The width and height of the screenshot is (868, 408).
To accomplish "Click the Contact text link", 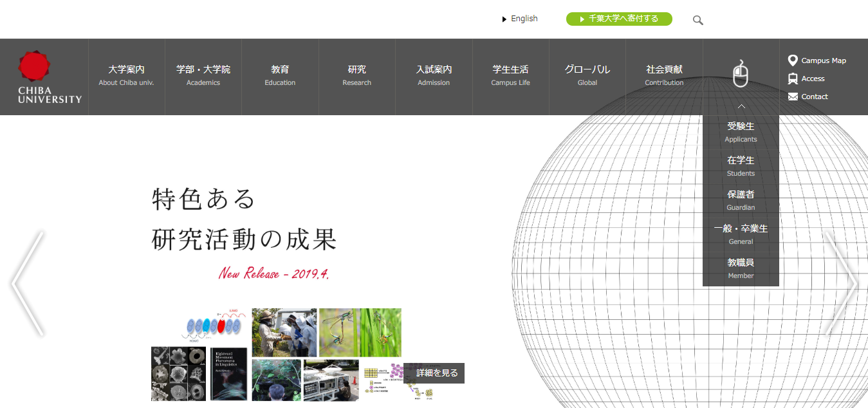I will (815, 97).
